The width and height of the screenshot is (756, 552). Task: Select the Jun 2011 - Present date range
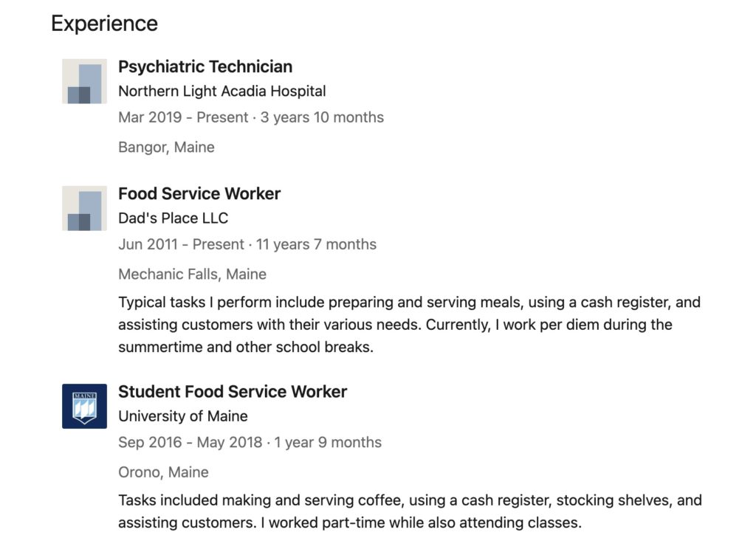click(181, 244)
